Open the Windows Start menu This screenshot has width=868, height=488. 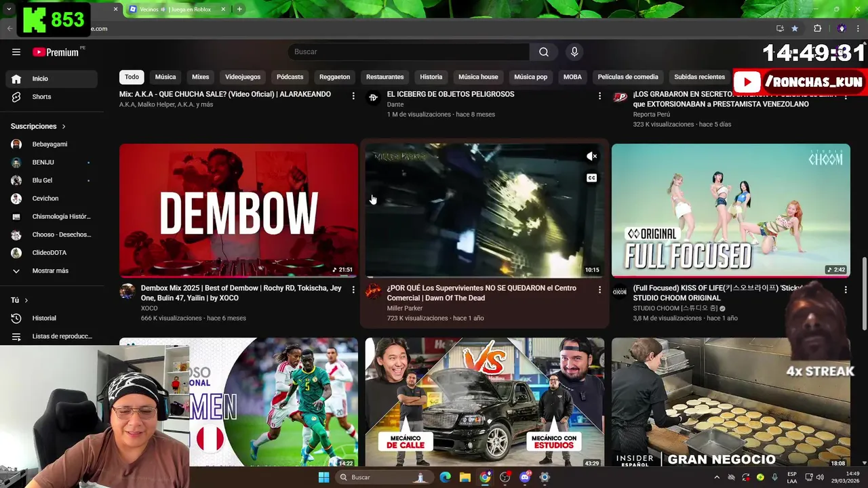click(323, 477)
